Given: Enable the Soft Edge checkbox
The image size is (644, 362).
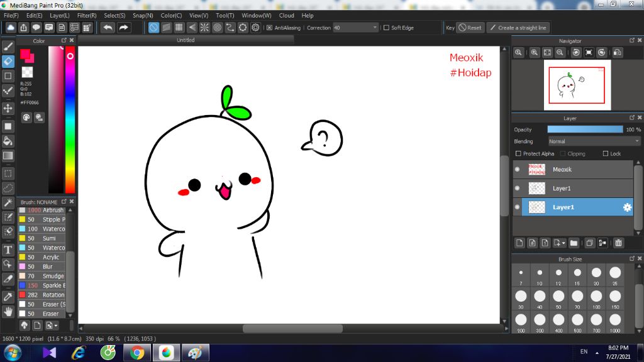Looking at the screenshot, I should 386,28.
